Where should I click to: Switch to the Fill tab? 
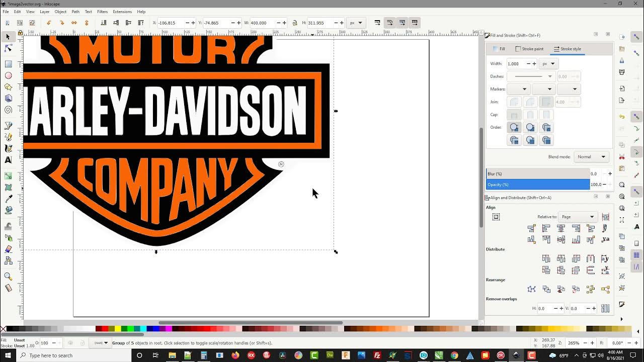pyautogui.click(x=499, y=49)
